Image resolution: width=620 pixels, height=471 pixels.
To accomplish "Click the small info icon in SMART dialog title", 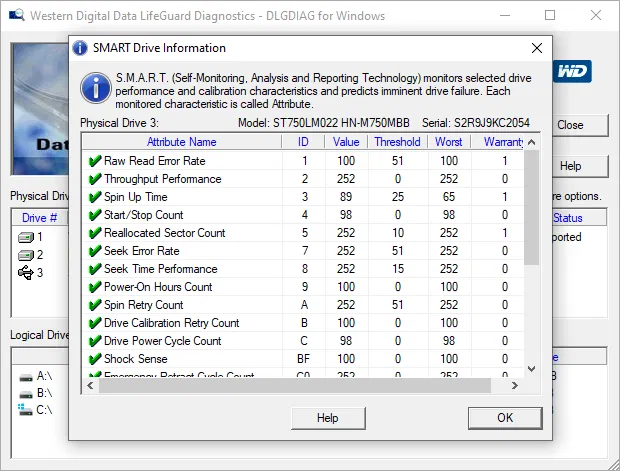I will [80, 48].
